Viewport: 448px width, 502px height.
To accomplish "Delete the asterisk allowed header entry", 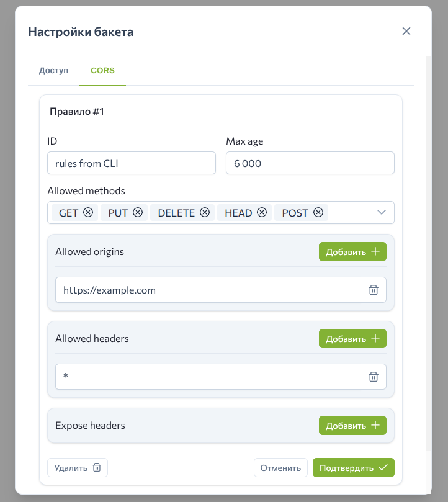I will point(374,377).
